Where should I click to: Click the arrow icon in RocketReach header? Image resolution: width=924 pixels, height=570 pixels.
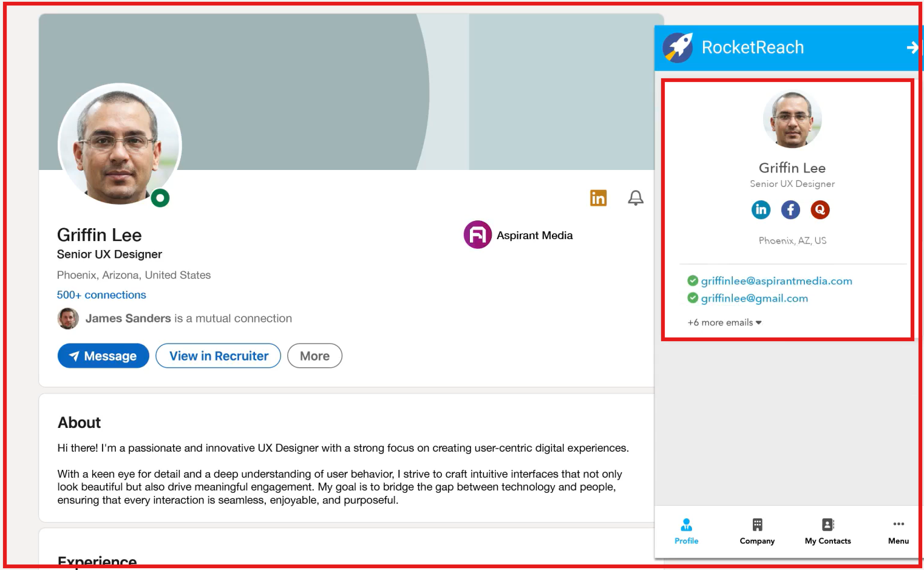click(912, 47)
